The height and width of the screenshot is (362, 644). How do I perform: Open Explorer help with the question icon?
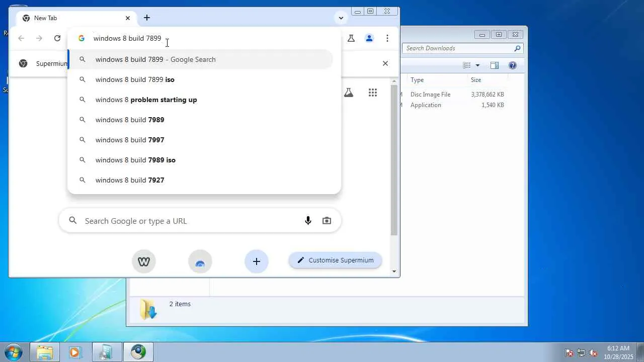pyautogui.click(x=513, y=65)
